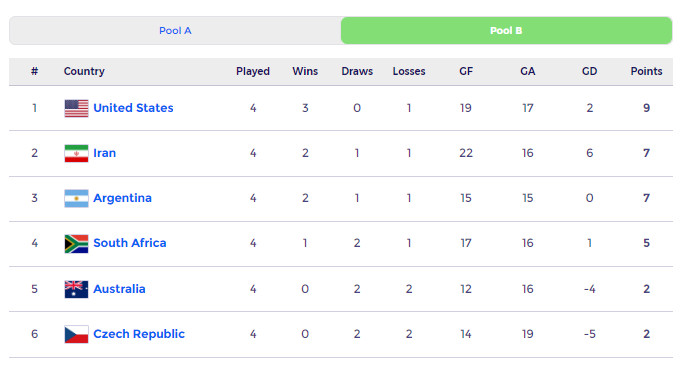Select the Pool B tab
The width and height of the screenshot is (681, 369).
coord(506,31)
